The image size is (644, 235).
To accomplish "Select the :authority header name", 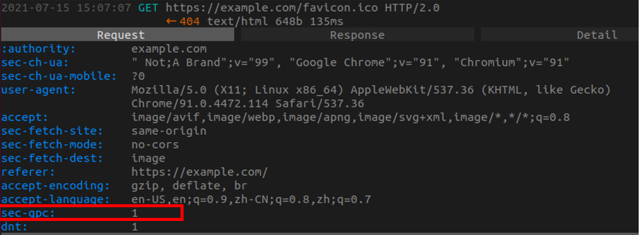I will point(38,49).
